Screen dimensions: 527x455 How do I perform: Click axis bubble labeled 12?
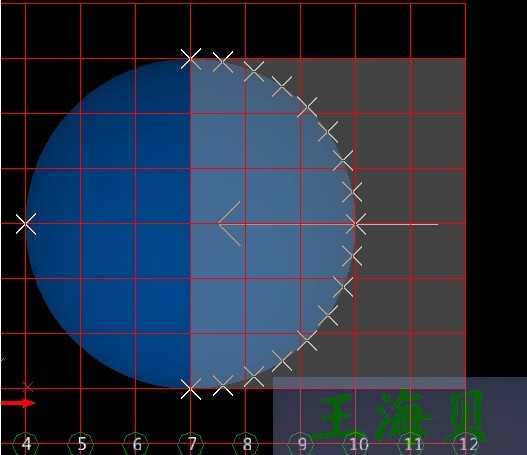pos(467,444)
